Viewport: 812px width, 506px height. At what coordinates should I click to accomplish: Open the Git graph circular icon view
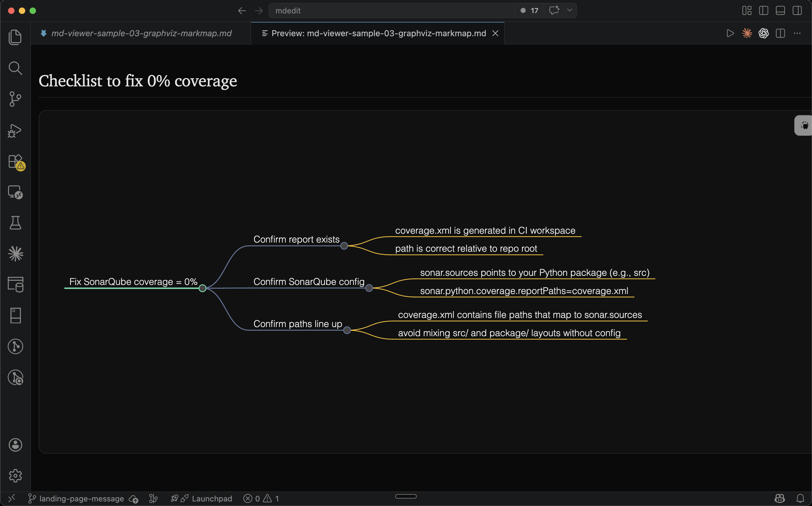15,346
